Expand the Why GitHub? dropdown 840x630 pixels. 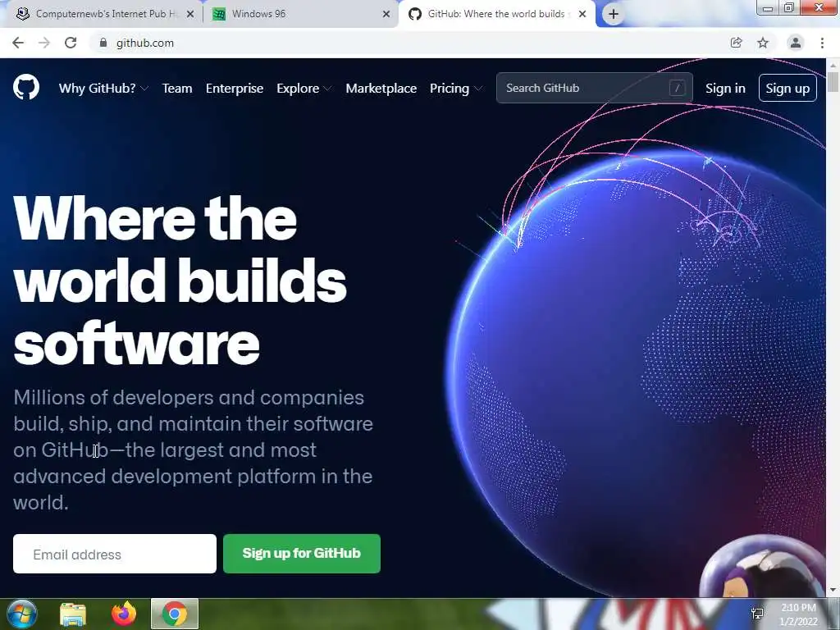(x=103, y=89)
